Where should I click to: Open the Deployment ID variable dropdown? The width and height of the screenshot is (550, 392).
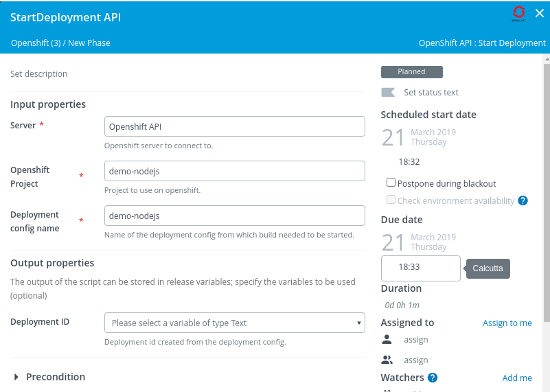pyautogui.click(x=234, y=323)
